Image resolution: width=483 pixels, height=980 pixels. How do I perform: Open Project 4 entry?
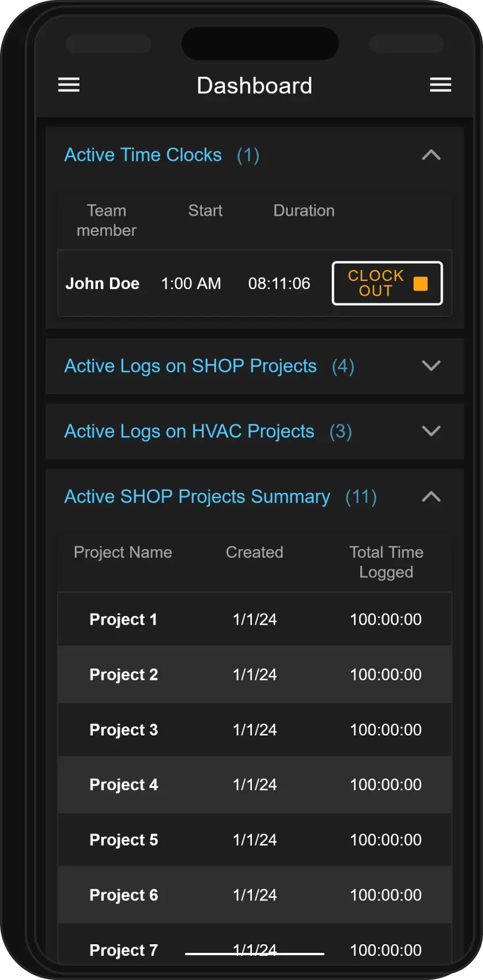(x=123, y=784)
